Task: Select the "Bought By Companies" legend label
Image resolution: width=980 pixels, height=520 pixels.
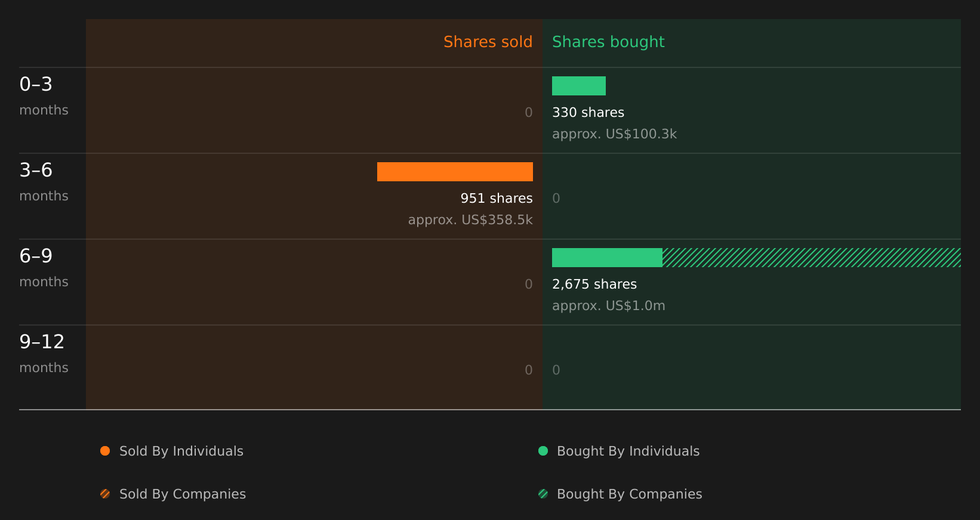Action: 629,494
